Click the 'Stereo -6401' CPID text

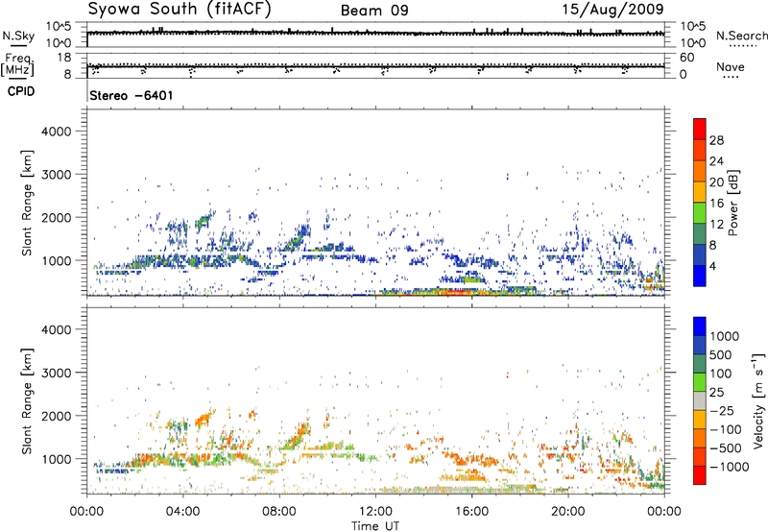click(132, 95)
